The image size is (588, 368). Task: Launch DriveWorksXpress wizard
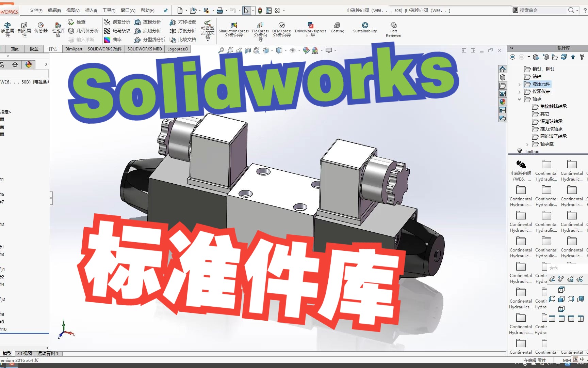(x=310, y=29)
